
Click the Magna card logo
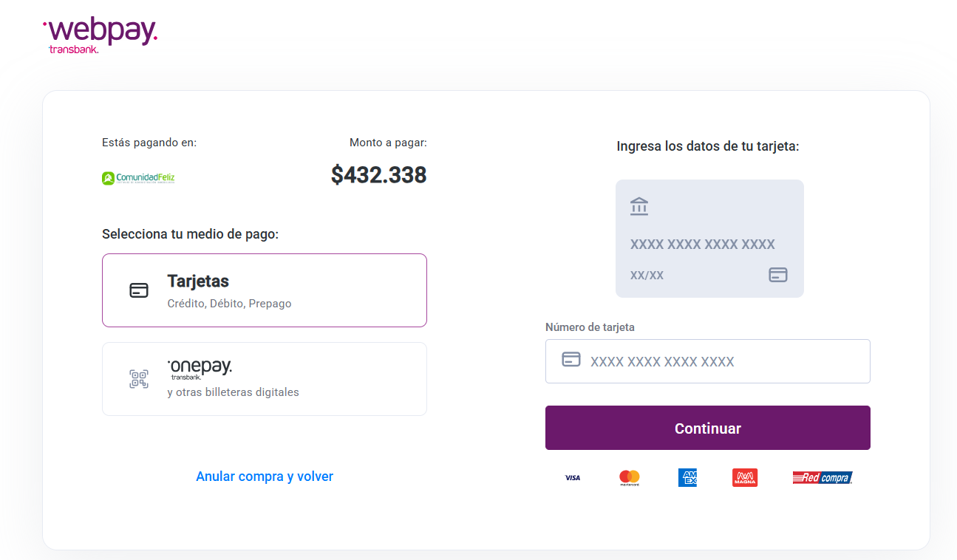tap(745, 478)
